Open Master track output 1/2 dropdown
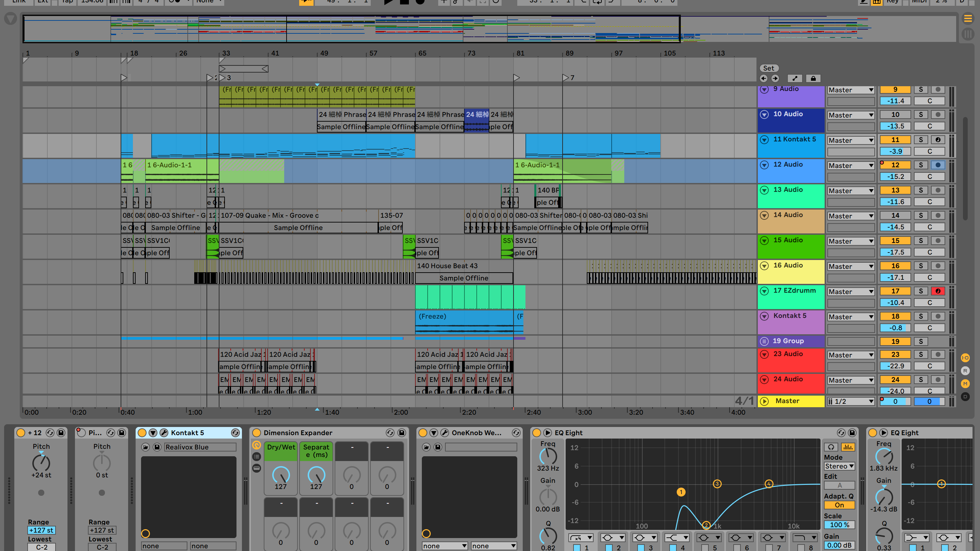Screen dimensions: 980x551 tap(851, 401)
